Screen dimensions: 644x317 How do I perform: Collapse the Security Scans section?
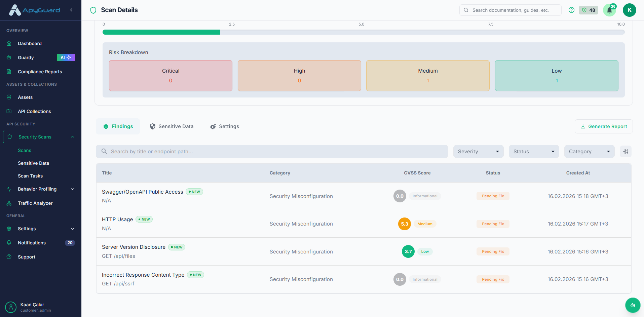coord(72,137)
